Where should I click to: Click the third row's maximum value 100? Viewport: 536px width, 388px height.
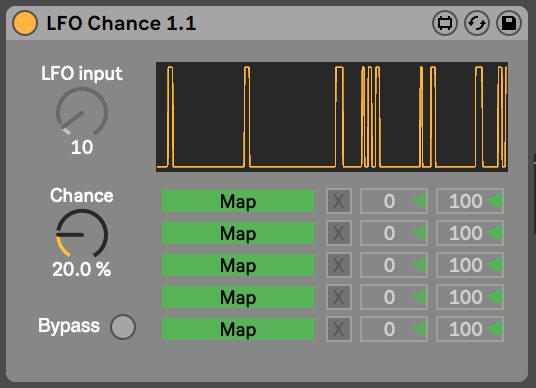coord(470,265)
